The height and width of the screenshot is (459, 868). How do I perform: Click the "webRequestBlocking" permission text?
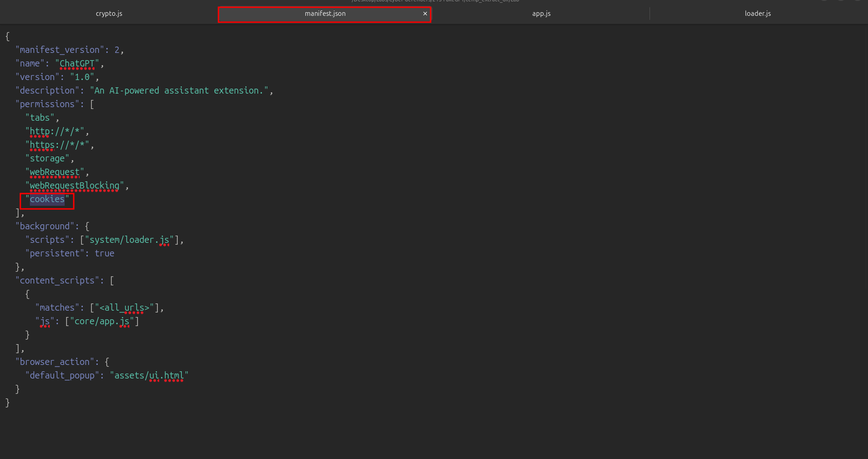coord(74,186)
